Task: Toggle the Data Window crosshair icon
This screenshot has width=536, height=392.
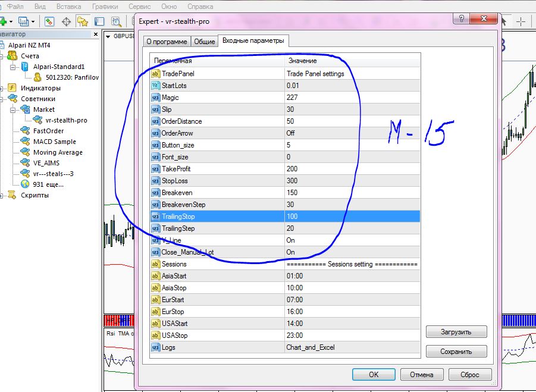Action: point(66,22)
